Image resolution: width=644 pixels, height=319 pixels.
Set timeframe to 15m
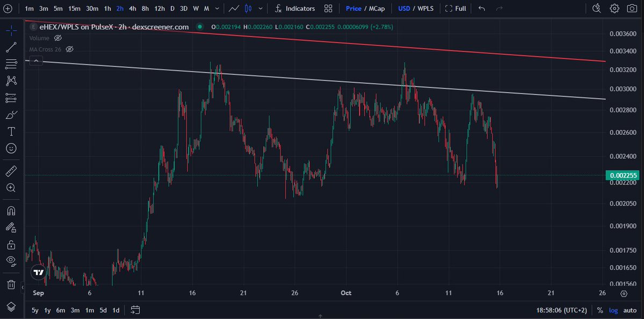74,8
